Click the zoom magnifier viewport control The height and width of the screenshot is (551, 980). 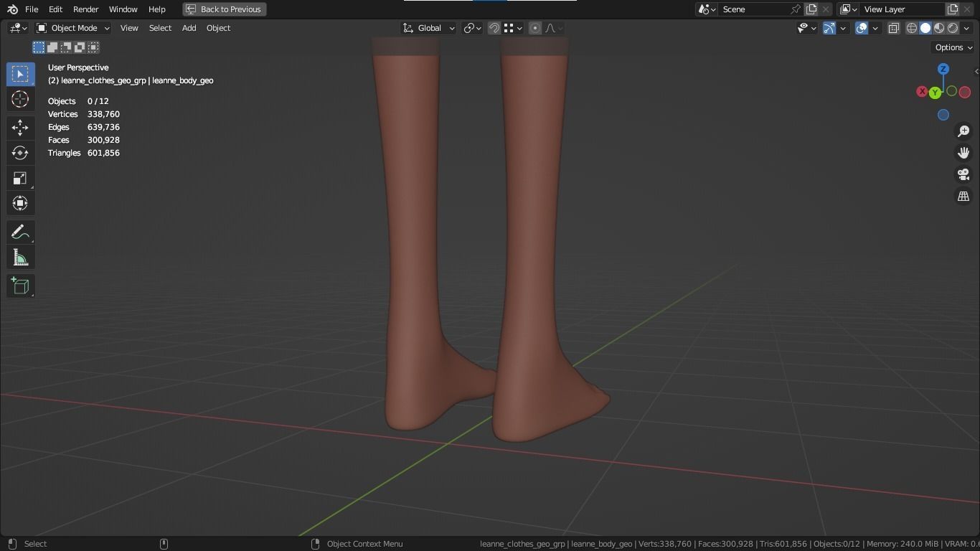click(963, 131)
